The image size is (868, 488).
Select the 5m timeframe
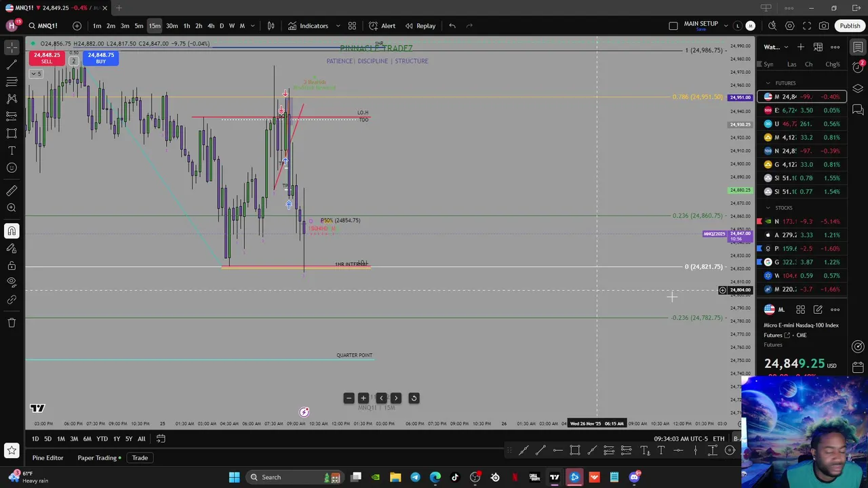(138, 26)
